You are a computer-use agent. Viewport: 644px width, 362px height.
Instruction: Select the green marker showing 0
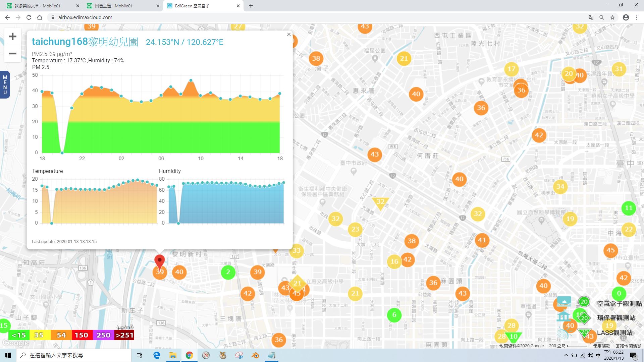pyautogui.click(x=619, y=293)
